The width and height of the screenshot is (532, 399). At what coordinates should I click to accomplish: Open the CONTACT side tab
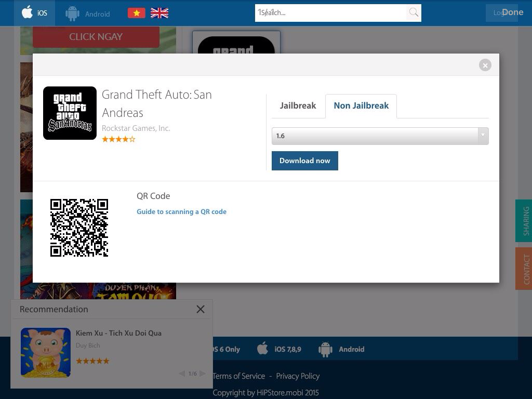(x=524, y=269)
